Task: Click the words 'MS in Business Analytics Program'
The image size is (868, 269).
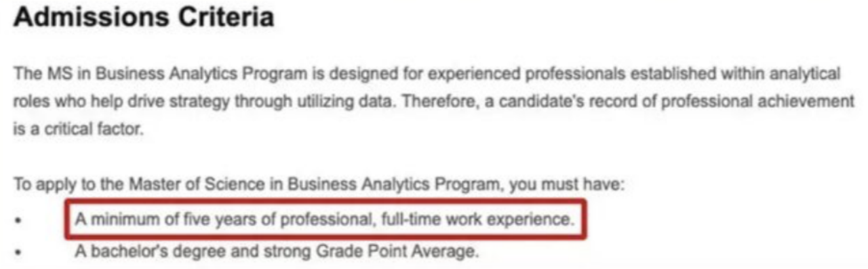Action: (x=176, y=74)
